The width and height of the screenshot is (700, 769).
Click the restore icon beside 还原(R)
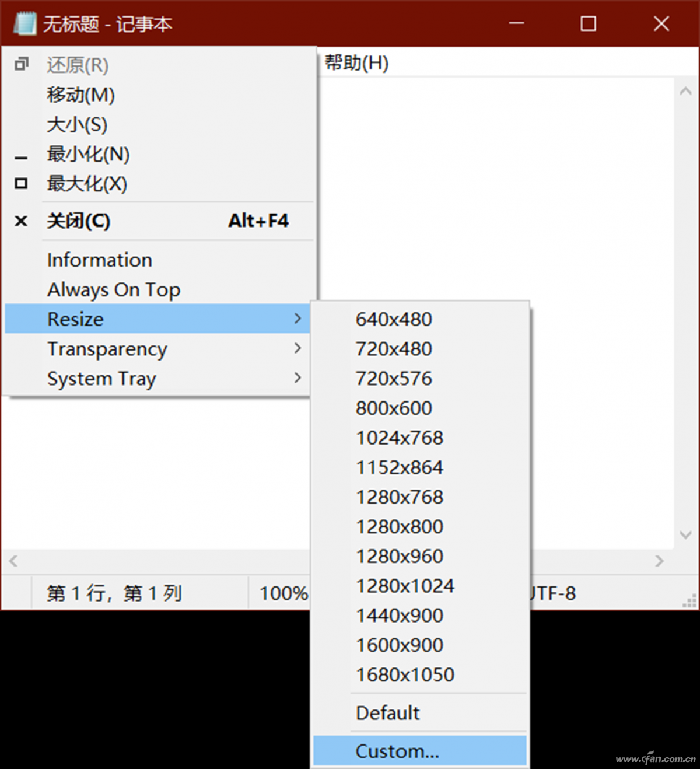click(x=22, y=64)
